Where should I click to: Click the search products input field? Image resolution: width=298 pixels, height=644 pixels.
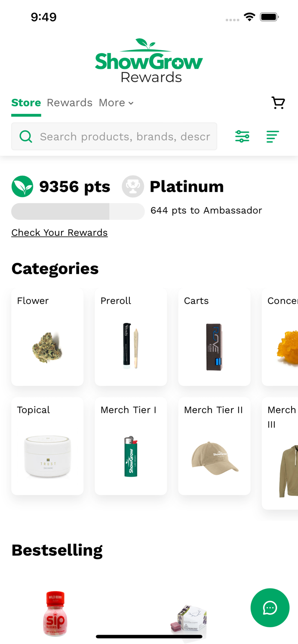pos(120,137)
